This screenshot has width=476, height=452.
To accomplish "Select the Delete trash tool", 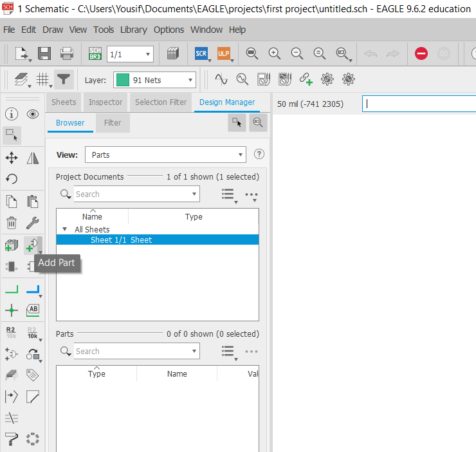I will (12, 223).
